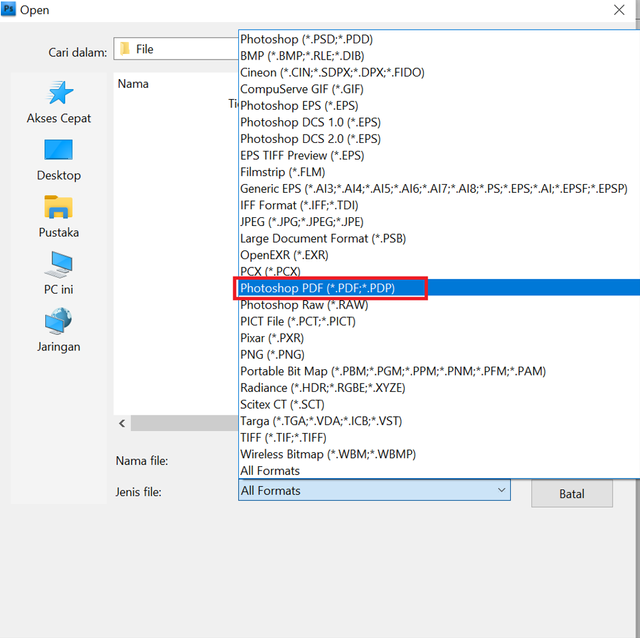
Task: Choose Photoshop Raw (*.RAW) format
Action: pos(439,305)
